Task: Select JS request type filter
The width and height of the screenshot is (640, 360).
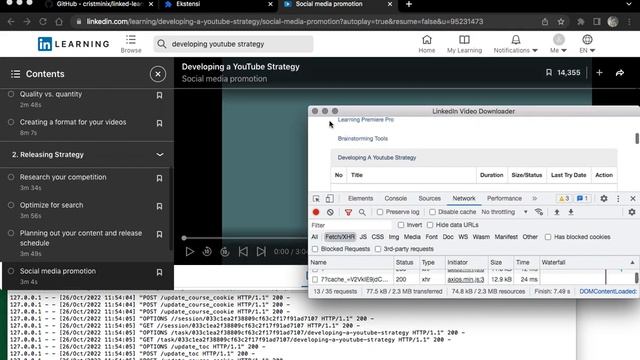Action: coord(363,237)
